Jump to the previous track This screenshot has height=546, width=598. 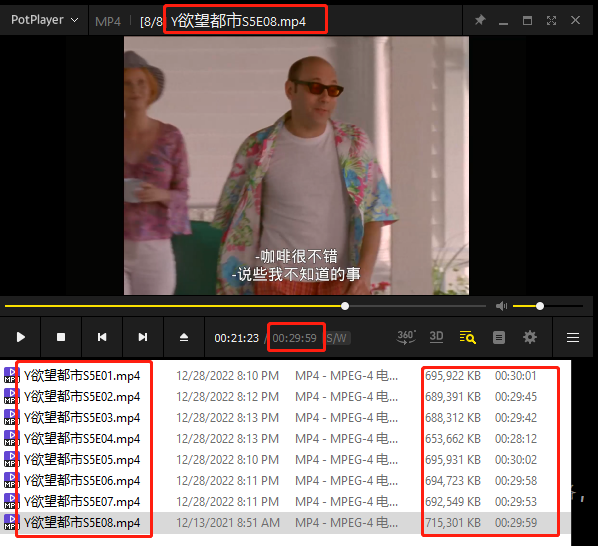102,337
